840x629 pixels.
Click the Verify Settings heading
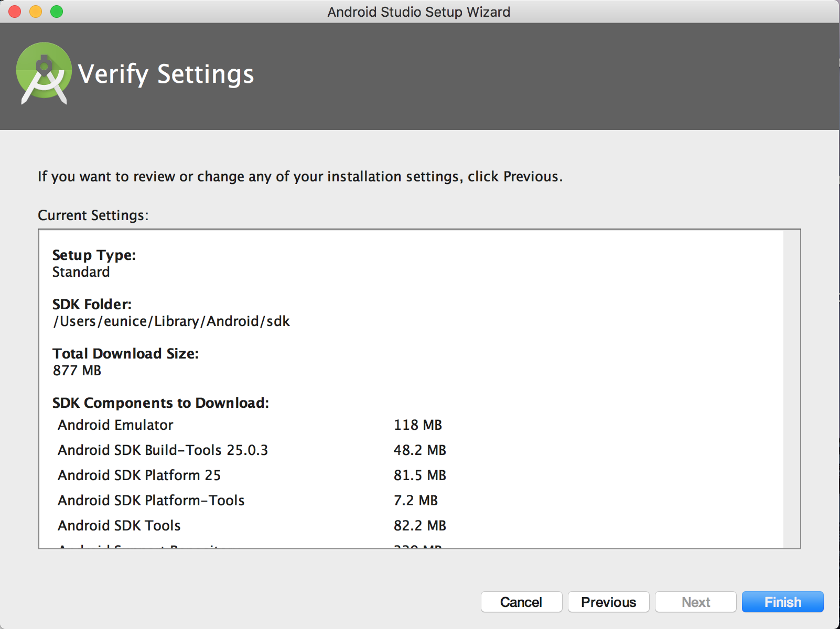pos(166,74)
